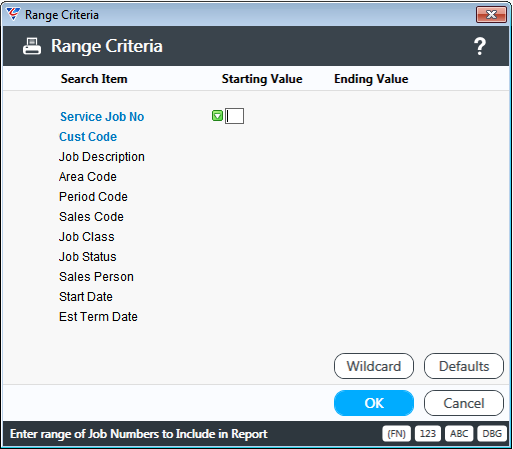Select the Sales Person search item
Screen dimensions: 513x449
click(96, 277)
